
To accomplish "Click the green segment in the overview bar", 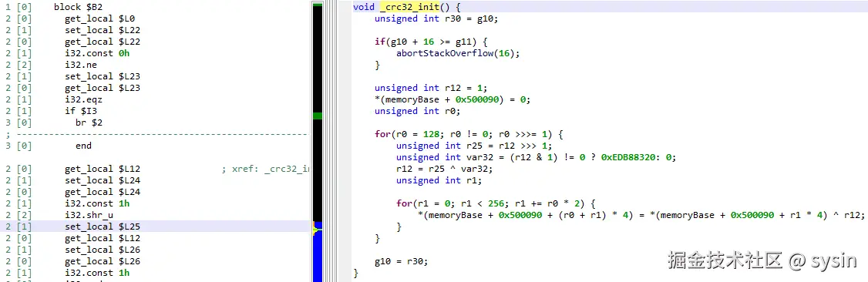I will (317, 116).
